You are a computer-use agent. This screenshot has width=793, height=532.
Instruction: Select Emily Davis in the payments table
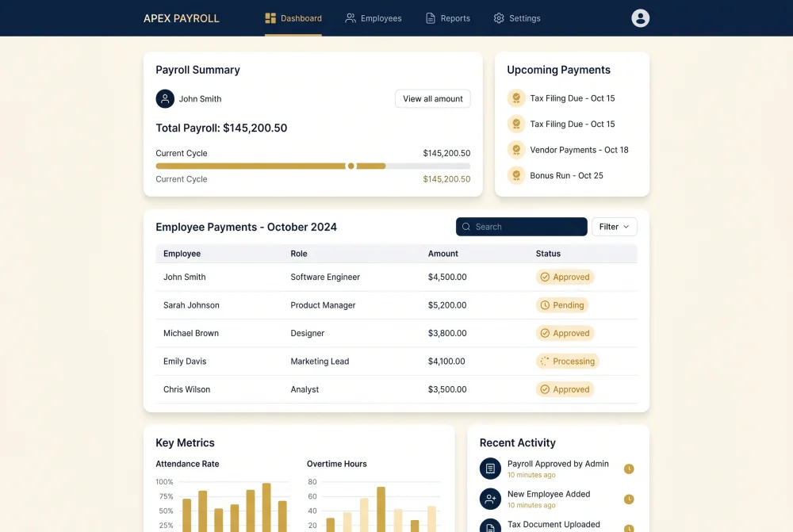point(185,361)
